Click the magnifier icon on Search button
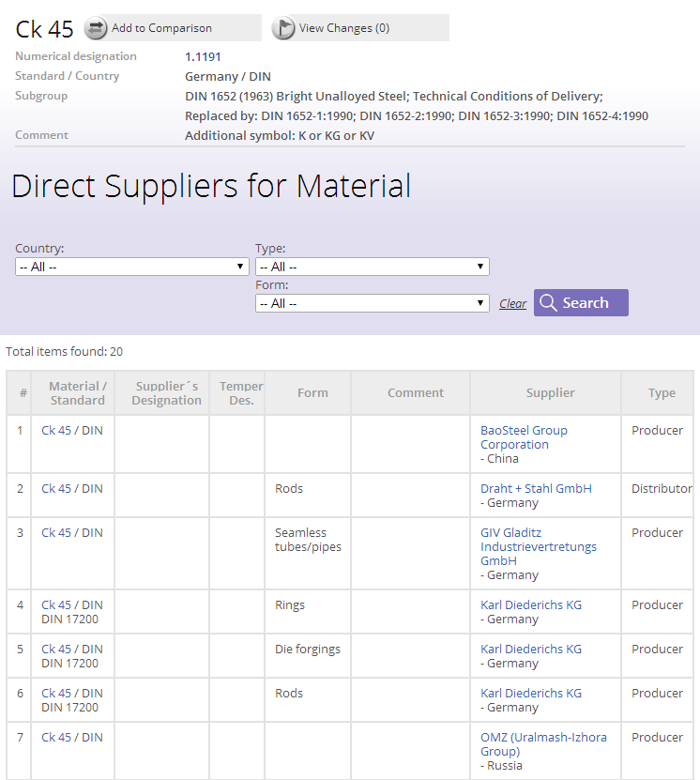This screenshot has height=780, width=700. [x=548, y=302]
